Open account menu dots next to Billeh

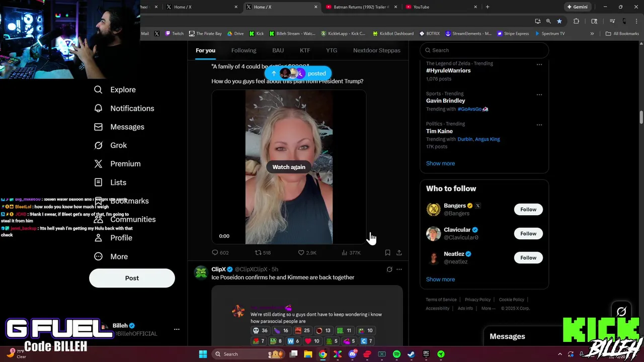click(x=177, y=329)
